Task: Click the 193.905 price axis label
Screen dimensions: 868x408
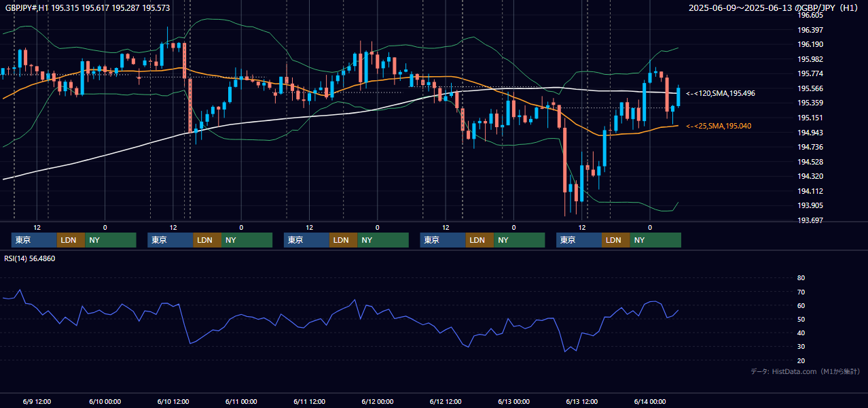Action: click(810, 205)
